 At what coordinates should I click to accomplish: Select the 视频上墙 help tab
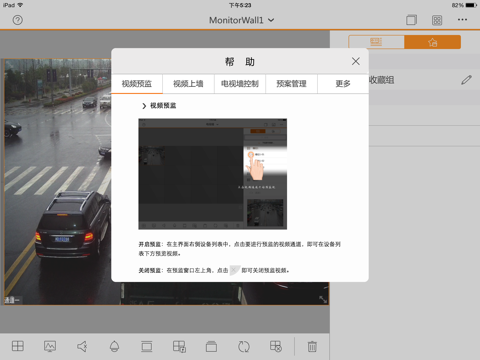click(188, 84)
